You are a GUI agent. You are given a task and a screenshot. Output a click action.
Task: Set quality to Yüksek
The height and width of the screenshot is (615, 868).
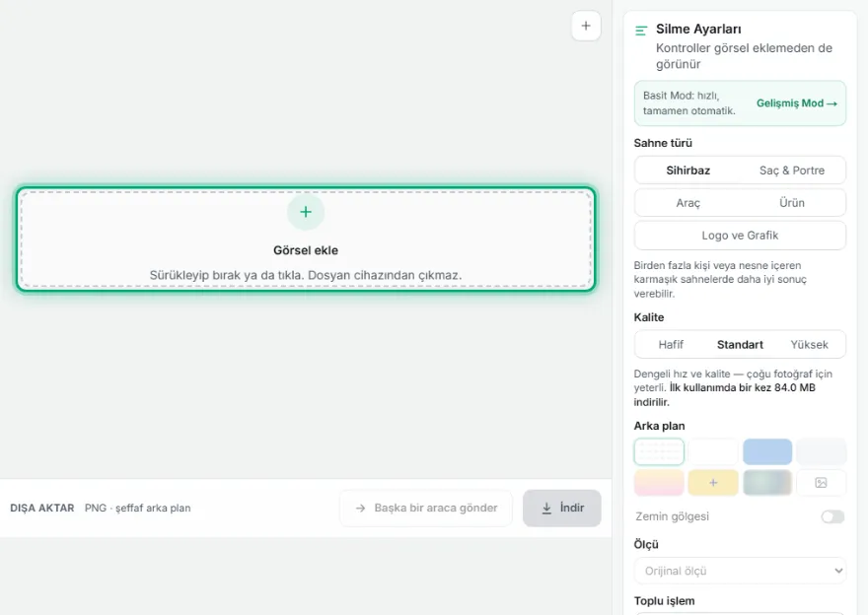click(x=810, y=345)
